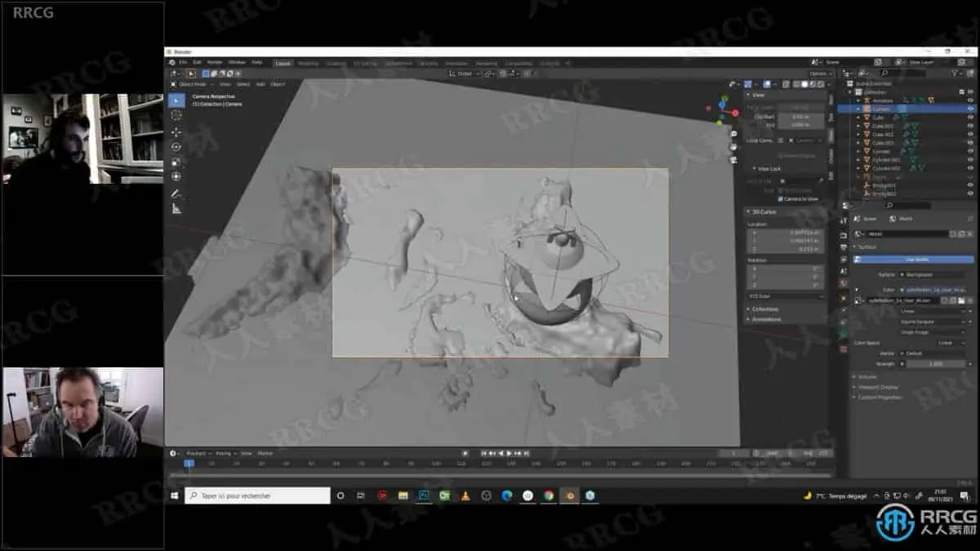The height and width of the screenshot is (551, 980).
Task: Toggle X-ray view icon
Action: (786, 84)
